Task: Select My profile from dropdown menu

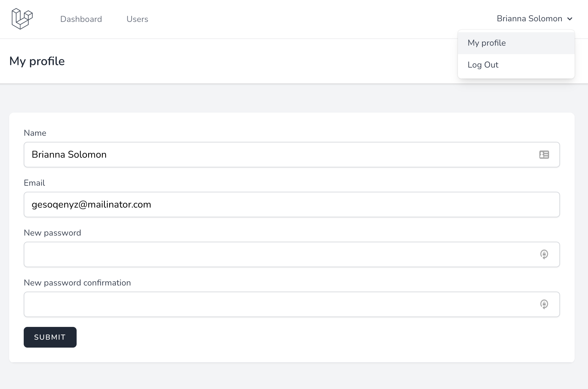Action: [486, 43]
